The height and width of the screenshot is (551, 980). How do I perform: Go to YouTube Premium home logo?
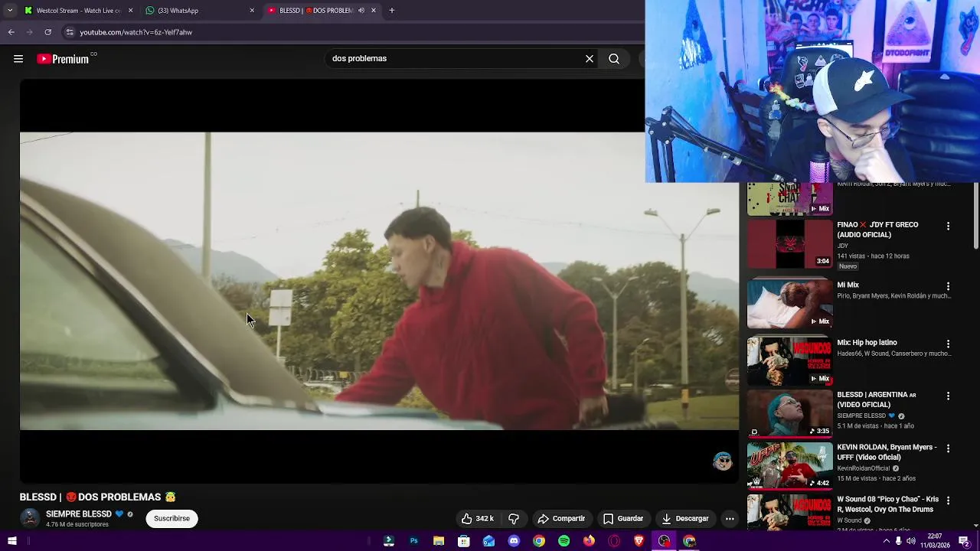63,59
